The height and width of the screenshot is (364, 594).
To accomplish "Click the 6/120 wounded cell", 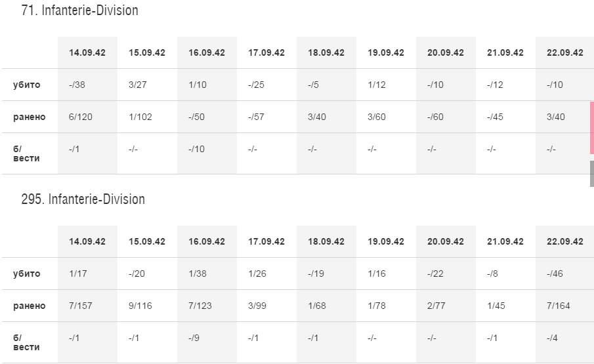I will pyautogui.click(x=87, y=117).
